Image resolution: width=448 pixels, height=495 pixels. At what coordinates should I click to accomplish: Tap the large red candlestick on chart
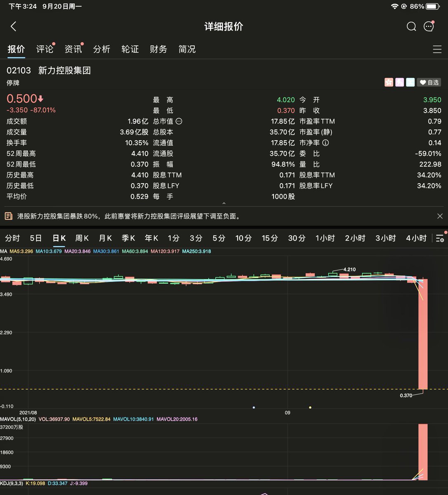pyautogui.click(x=423, y=334)
